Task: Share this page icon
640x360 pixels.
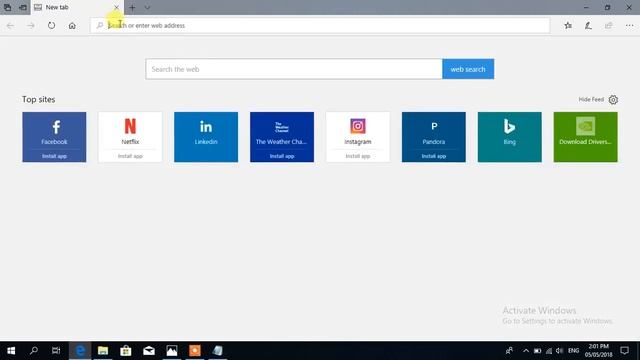Action: 609,25
